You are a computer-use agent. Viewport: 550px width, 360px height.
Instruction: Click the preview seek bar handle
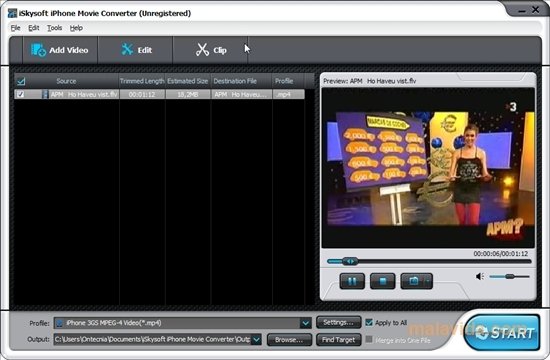(x=350, y=261)
